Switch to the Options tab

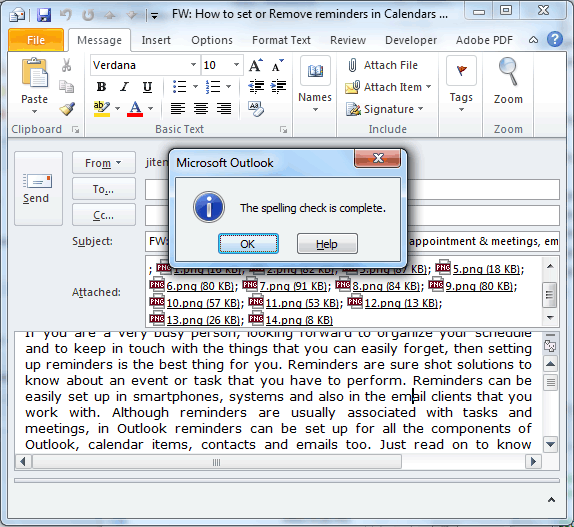212,40
